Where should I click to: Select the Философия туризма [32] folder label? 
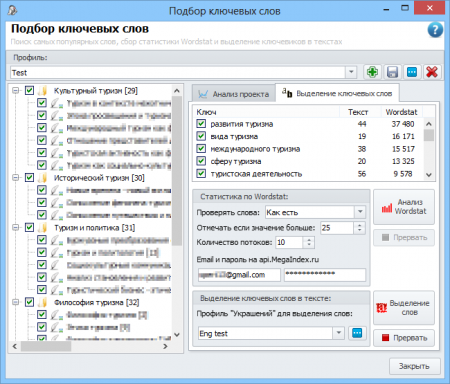(x=97, y=302)
